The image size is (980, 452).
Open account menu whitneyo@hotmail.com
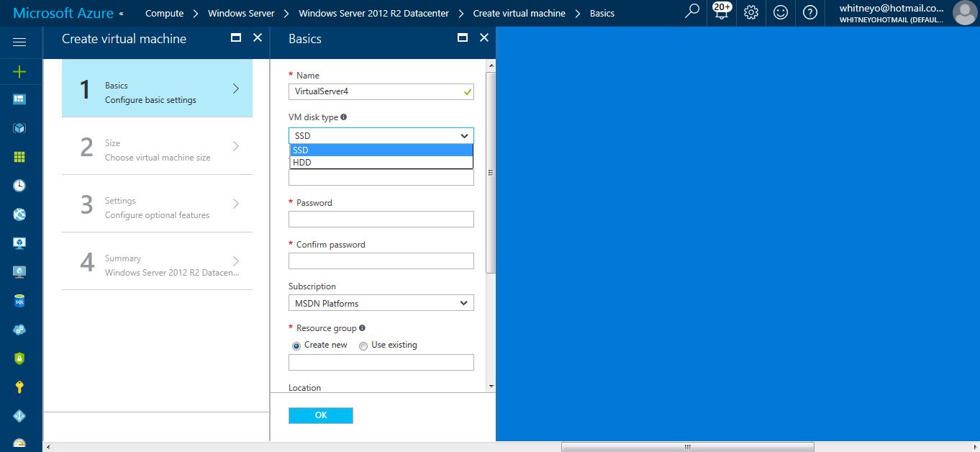pyautogui.click(x=891, y=13)
